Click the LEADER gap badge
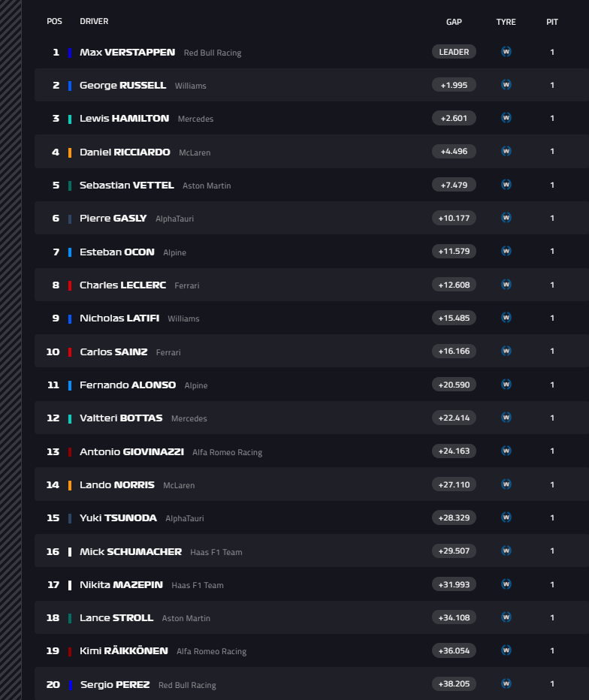This screenshot has width=589, height=700. (454, 52)
